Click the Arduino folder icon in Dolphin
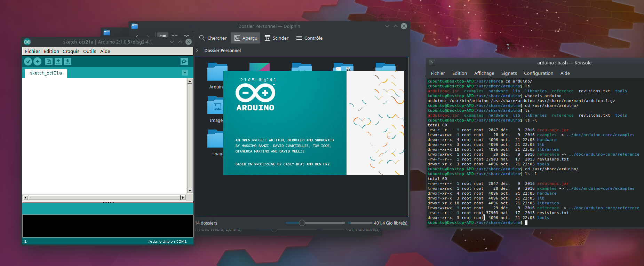644x266 pixels. (x=215, y=72)
